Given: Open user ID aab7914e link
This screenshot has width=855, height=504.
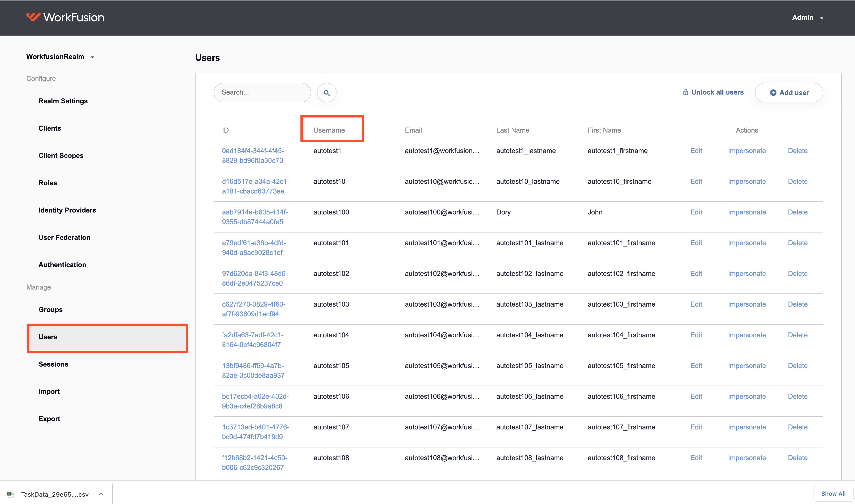Looking at the screenshot, I should (x=255, y=217).
